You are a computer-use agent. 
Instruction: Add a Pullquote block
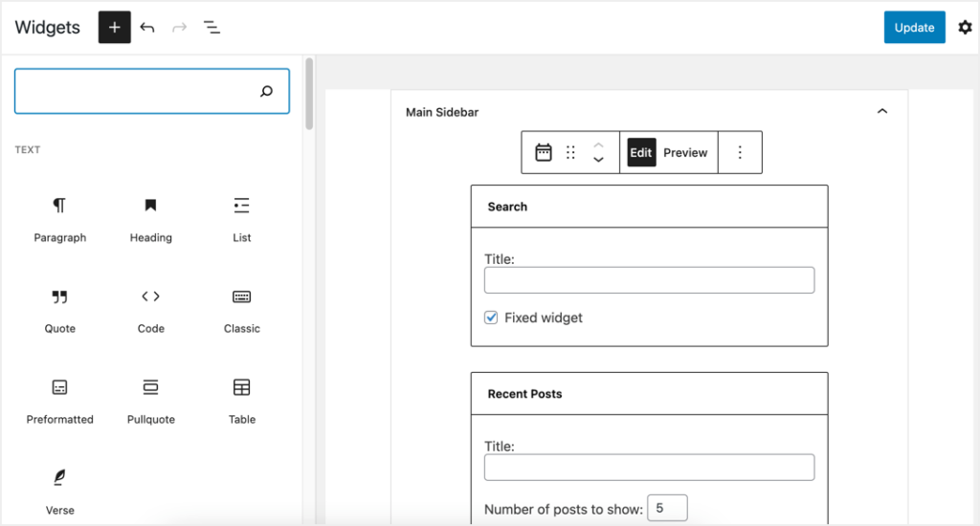(x=150, y=401)
